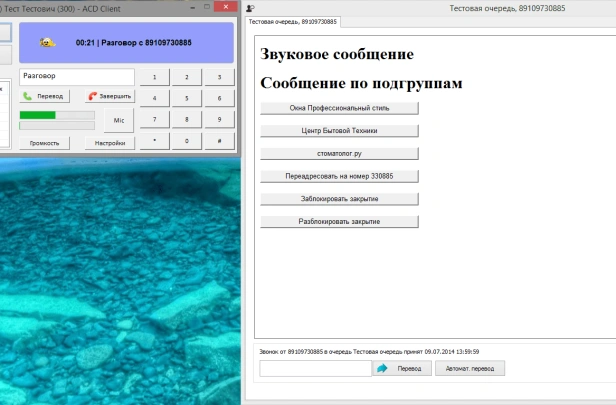End the call with the Завершить button
The height and width of the screenshot is (405, 616).
tap(110, 97)
